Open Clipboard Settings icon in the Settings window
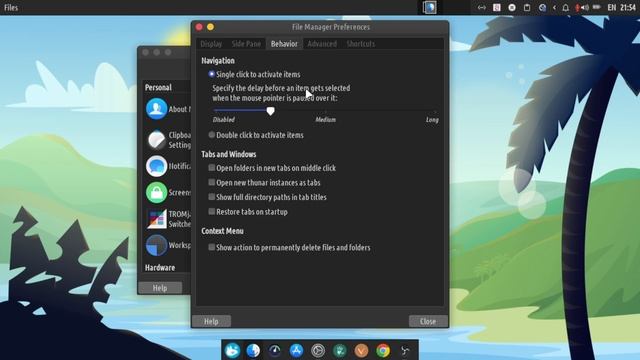The height and width of the screenshot is (360, 640). coord(156,140)
